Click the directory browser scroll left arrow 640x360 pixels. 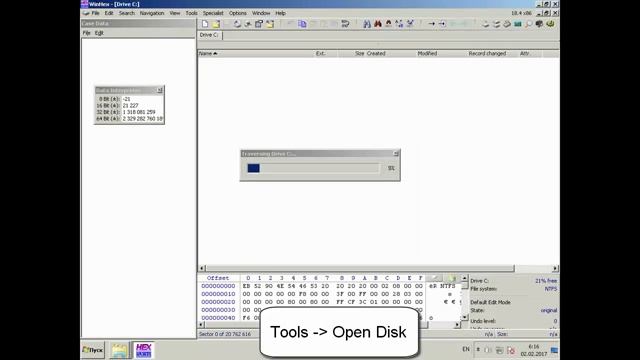pyautogui.click(x=202, y=268)
